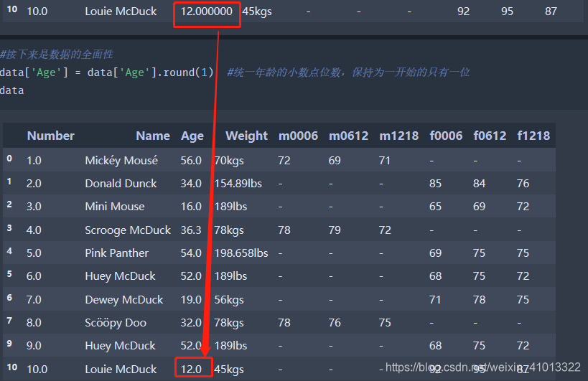Click the age value 54.0

191,253
